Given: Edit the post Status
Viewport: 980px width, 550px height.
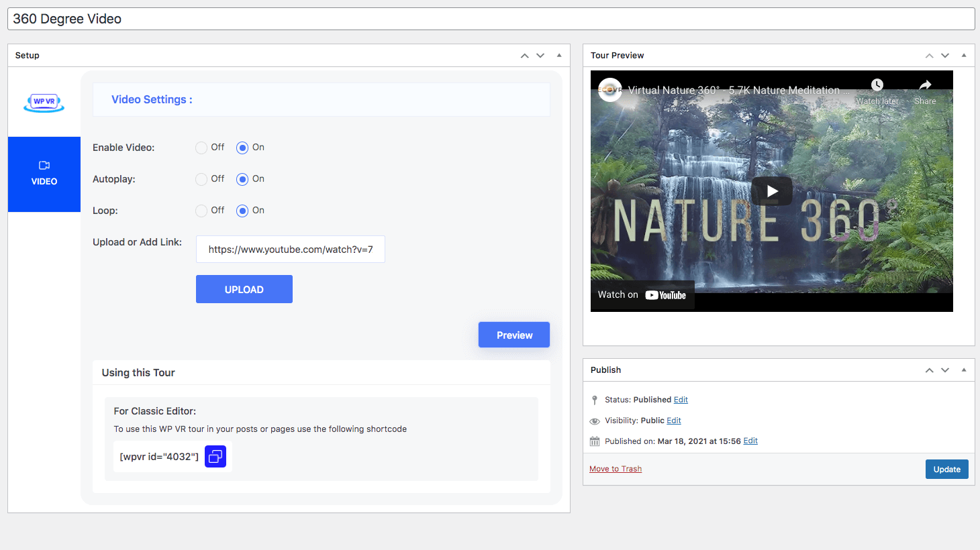Looking at the screenshot, I should (x=681, y=400).
